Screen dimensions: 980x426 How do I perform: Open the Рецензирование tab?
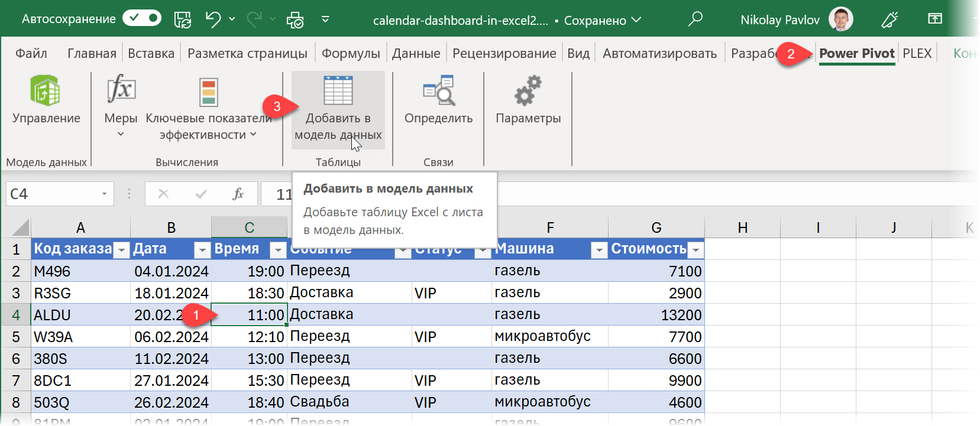pos(504,53)
